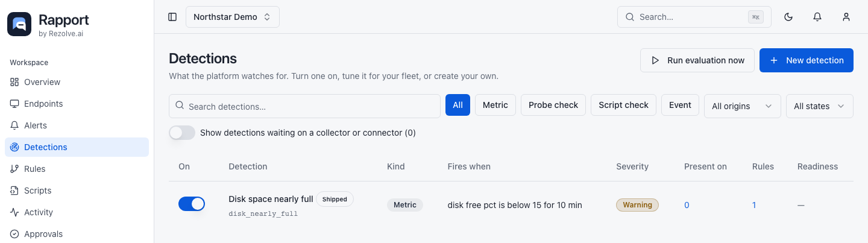Disable the Disk space nearly full detection
This screenshot has height=243, width=868.
coord(192,204)
